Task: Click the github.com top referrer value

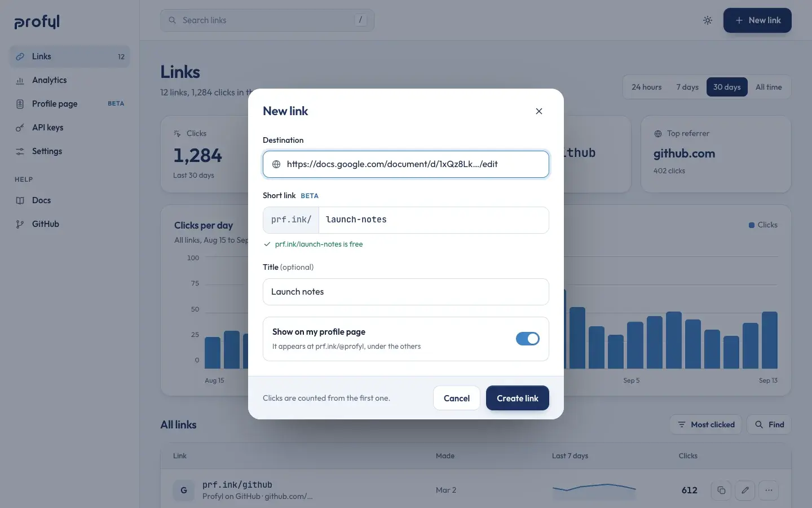Action: (x=684, y=154)
